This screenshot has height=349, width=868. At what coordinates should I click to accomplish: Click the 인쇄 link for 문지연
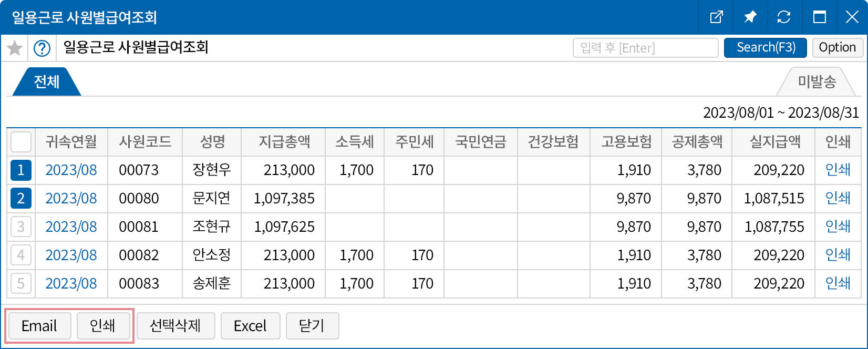coord(838,198)
